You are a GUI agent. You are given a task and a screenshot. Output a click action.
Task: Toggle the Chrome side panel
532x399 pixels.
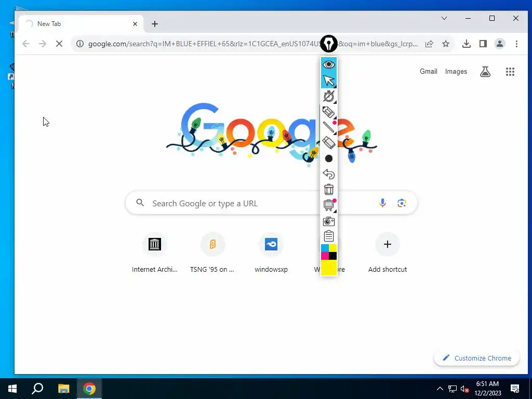tap(483, 44)
